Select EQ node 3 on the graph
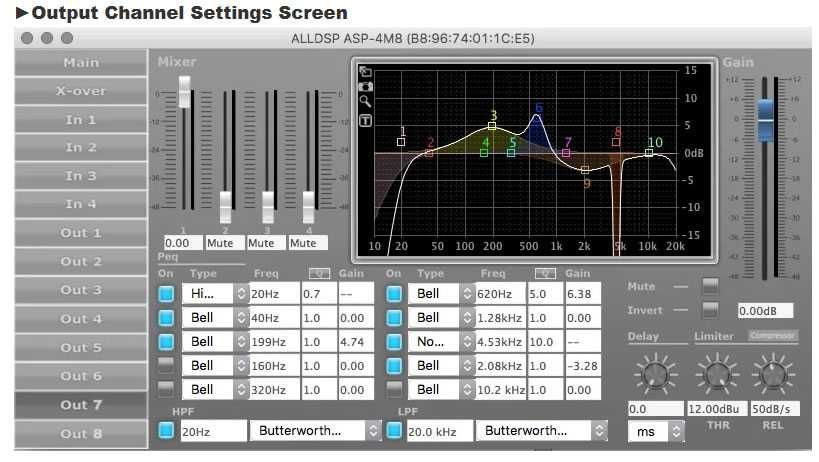Image resolution: width=819 pixels, height=462 pixels. coord(492,125)
